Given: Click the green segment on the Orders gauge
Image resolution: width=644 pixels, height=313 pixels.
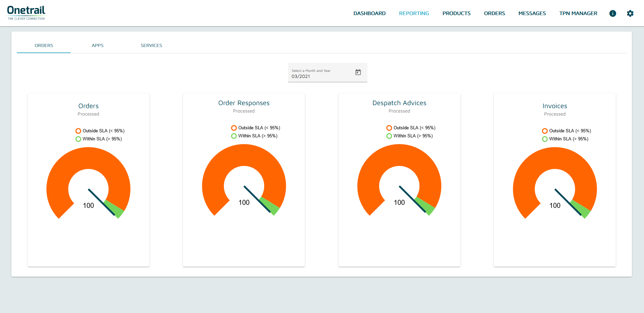Looking at the screenshot, I should [x=116, y=210].
